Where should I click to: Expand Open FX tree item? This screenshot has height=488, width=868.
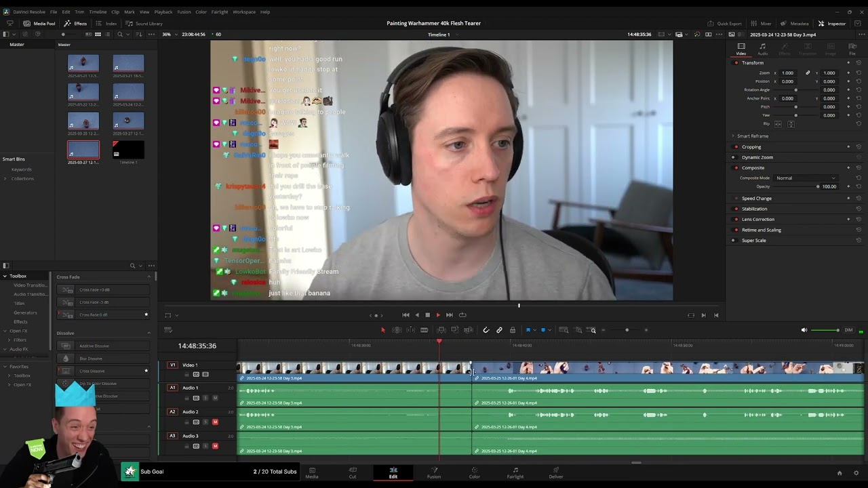point(5,331)
